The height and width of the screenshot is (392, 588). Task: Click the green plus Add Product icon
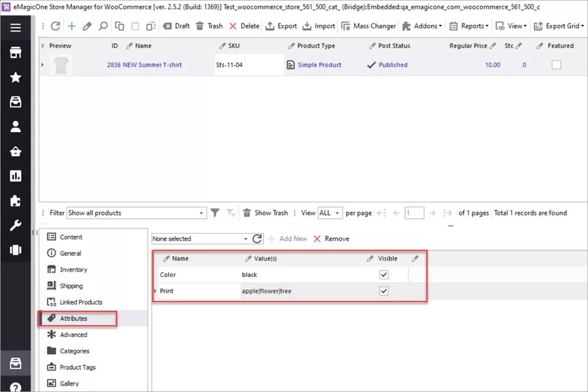[x=72, y=27]
